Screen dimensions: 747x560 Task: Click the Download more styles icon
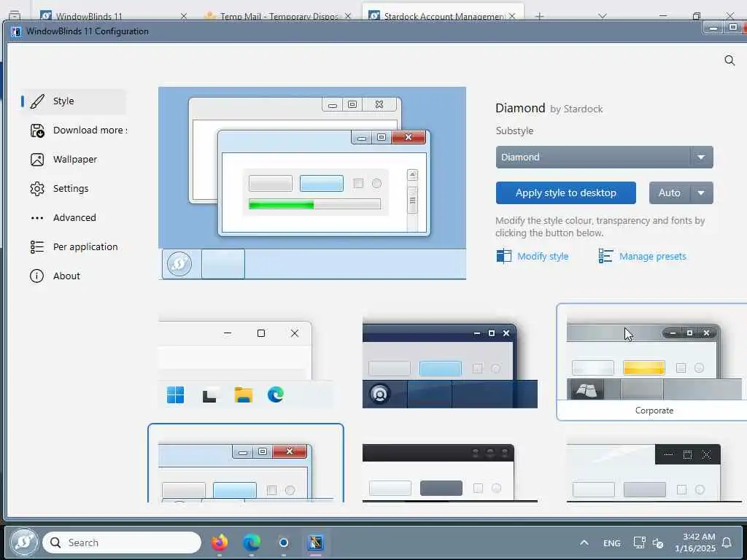[x=37, y=131]
